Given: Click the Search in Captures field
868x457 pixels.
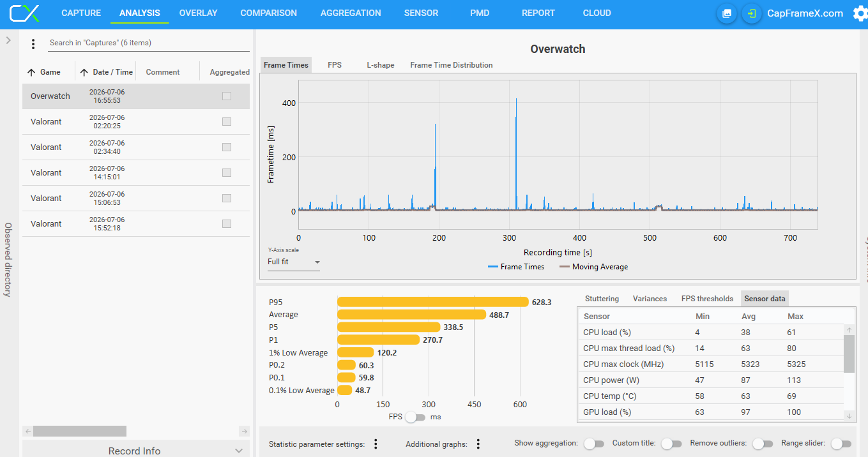Looking at the screenshot, I should [x=149, y=43].
